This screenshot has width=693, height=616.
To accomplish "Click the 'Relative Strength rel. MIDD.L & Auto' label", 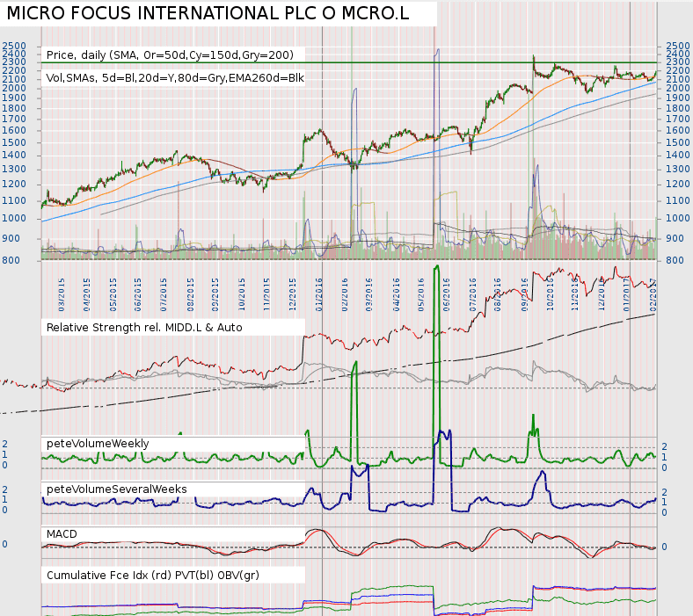I will point(144,328).
